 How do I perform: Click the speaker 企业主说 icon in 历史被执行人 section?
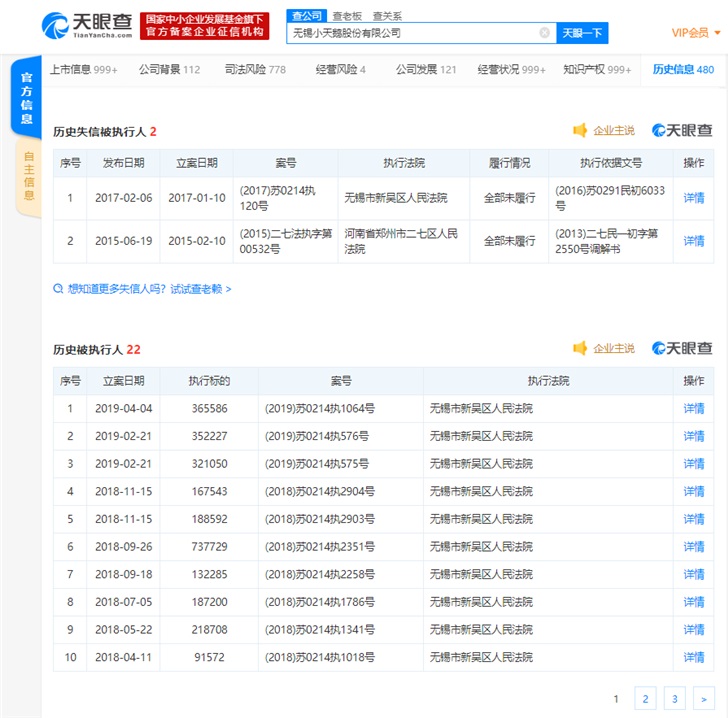click(x=580, y=348)
